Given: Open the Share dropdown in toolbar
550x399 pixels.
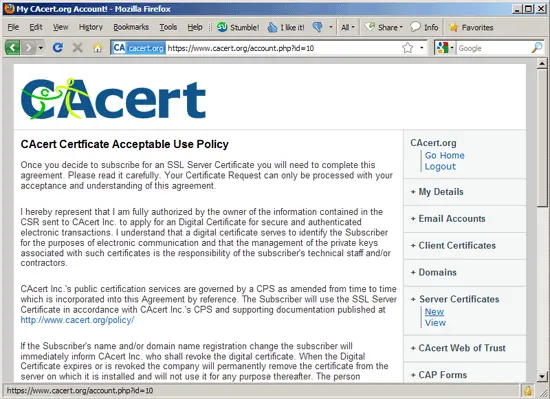Looking at the screenshot, I should coord(384,27).
